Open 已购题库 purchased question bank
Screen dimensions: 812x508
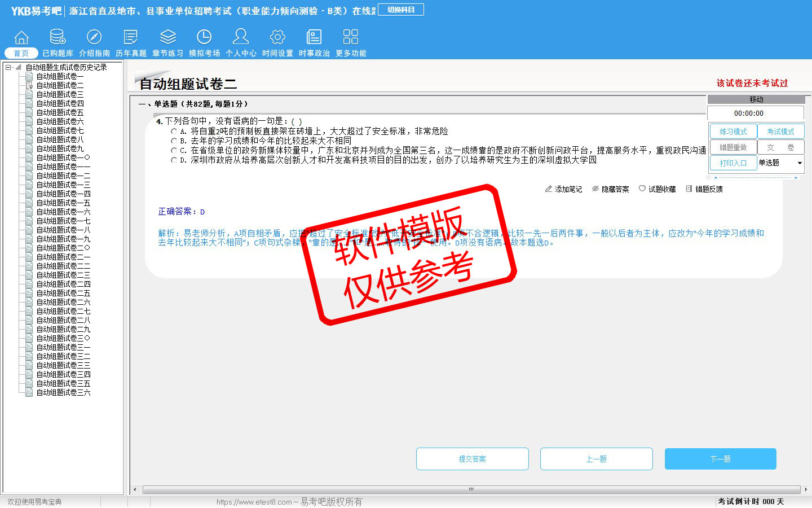pos(58,38)
